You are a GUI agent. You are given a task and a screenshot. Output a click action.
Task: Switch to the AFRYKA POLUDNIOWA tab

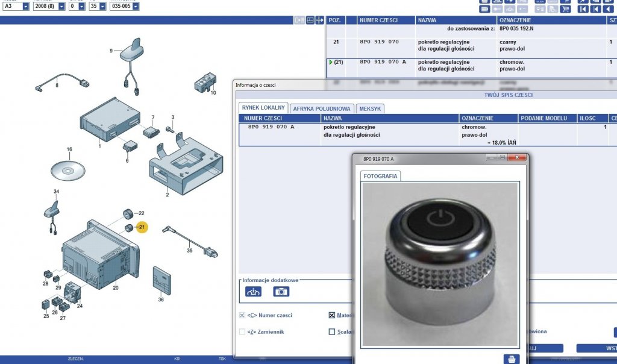click(x=322, y=108)
